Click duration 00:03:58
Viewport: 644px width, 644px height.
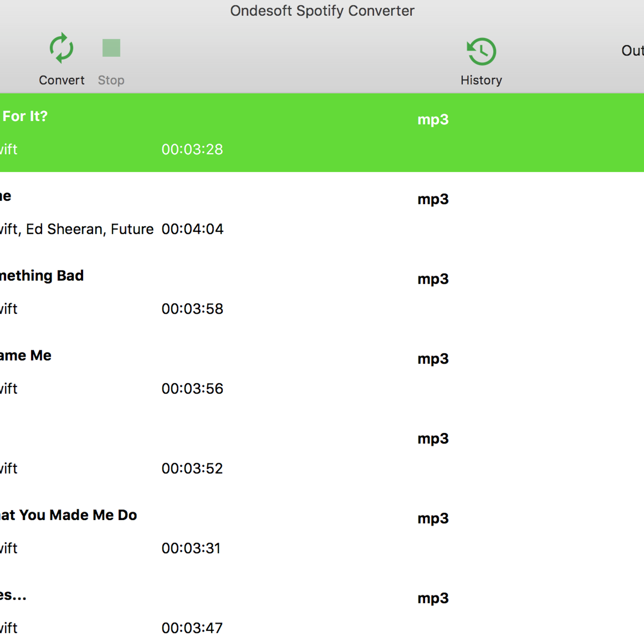pyautogui.click(x=192, y=309)
